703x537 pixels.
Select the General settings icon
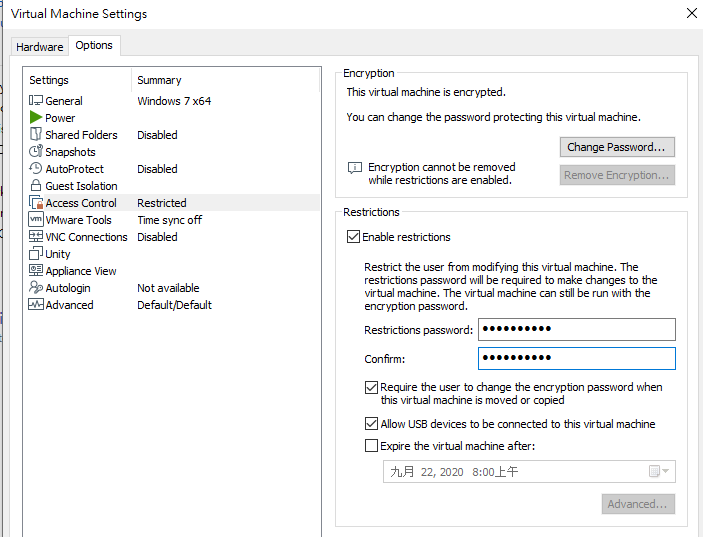click(x=36, y=100)
